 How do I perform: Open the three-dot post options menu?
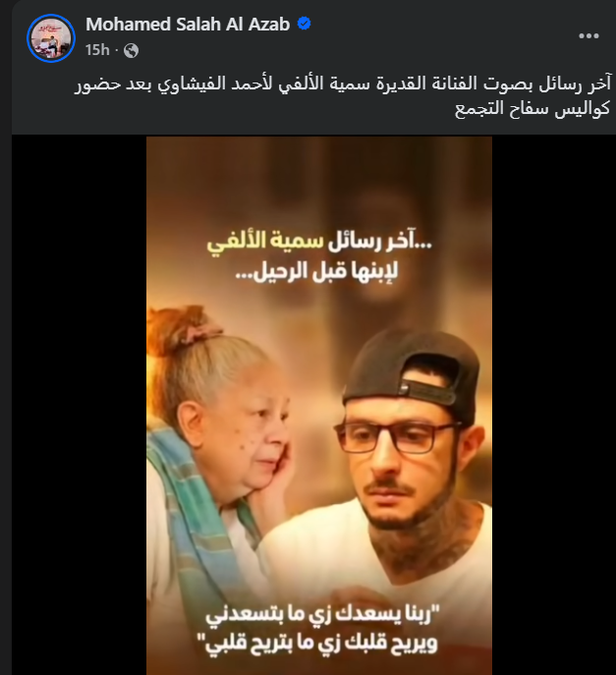[x=588, y=36]
